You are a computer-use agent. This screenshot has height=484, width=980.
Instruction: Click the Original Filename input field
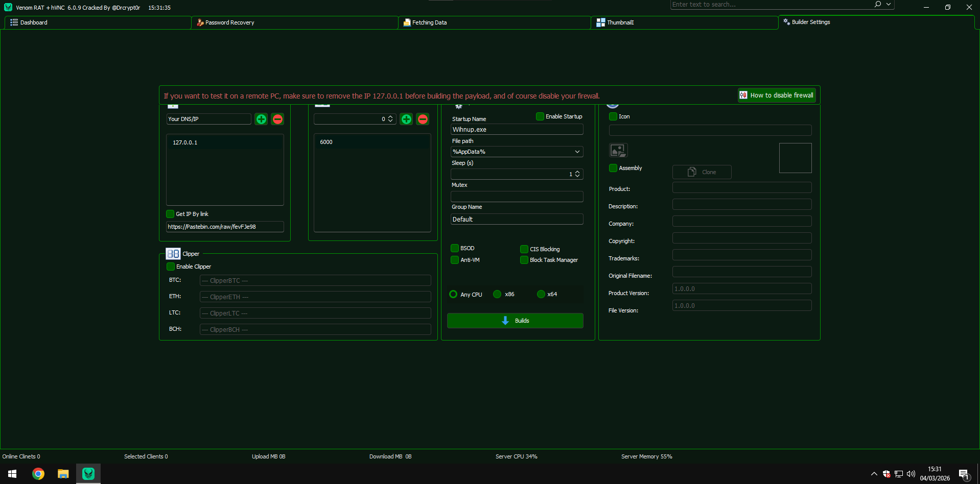pyautogui.click(x=742, y=272)
